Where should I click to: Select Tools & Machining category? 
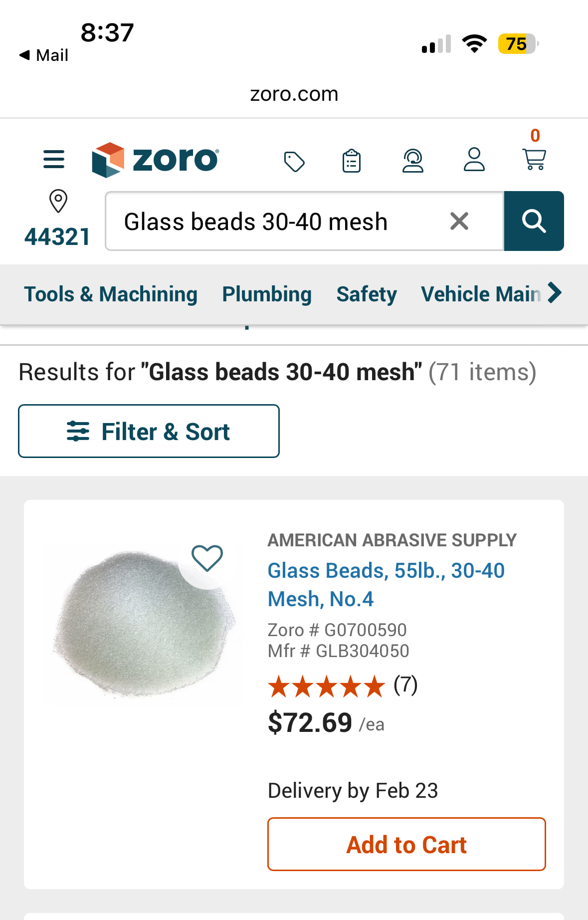[x=111, y=294]
